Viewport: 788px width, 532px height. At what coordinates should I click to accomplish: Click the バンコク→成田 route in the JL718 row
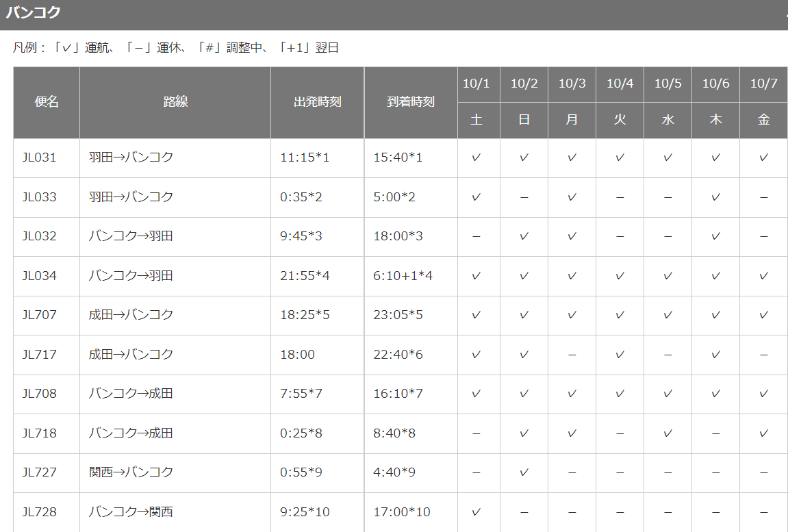pyautogui.click(x=131, y=433)
